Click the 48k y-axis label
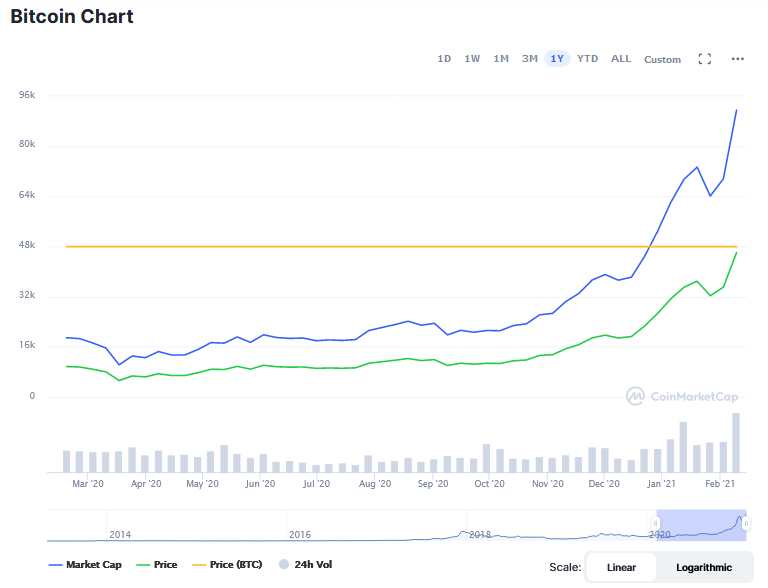Viewport: 768px width, 588px height. pyautogui.click(x=27, y=245)
